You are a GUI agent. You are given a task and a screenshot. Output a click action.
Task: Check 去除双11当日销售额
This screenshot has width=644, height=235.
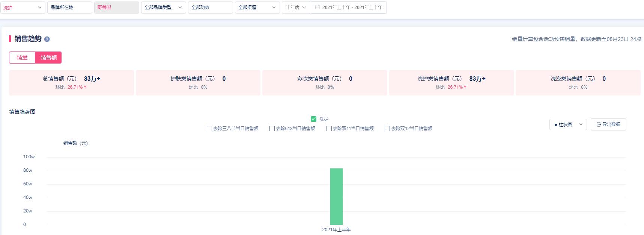(329, 129)
